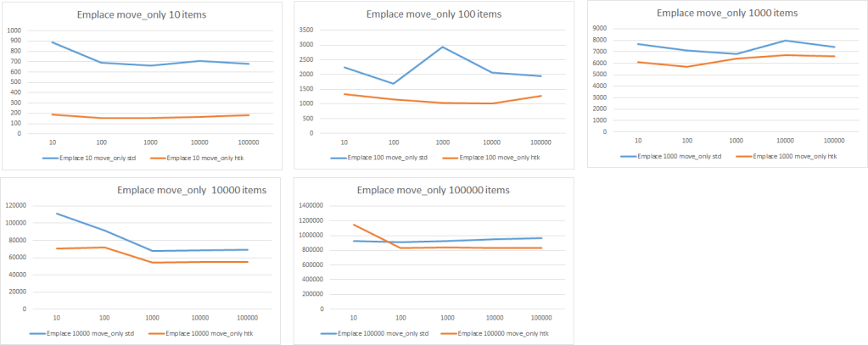Select the 'Emplace move_only 100000 items' chart title

433,190
